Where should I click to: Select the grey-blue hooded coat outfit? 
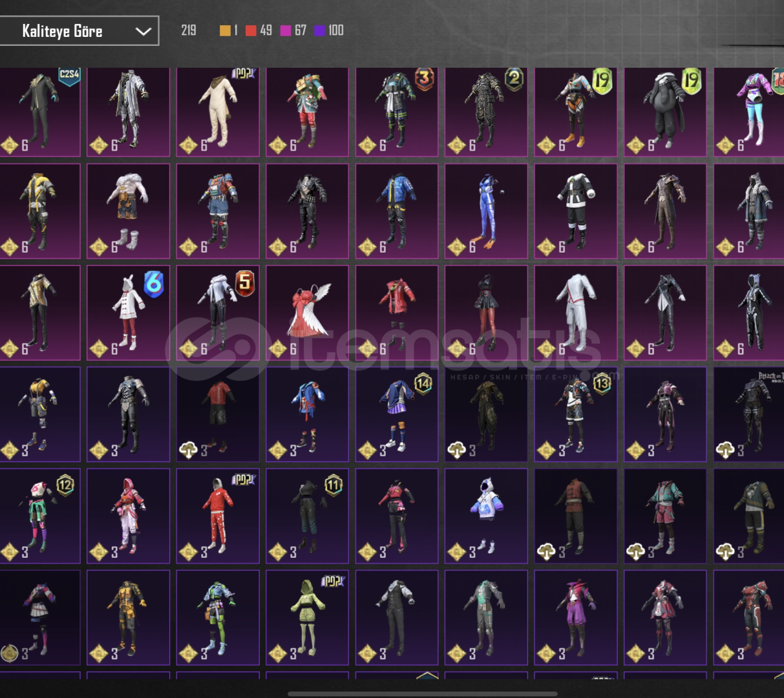(750, 211)
